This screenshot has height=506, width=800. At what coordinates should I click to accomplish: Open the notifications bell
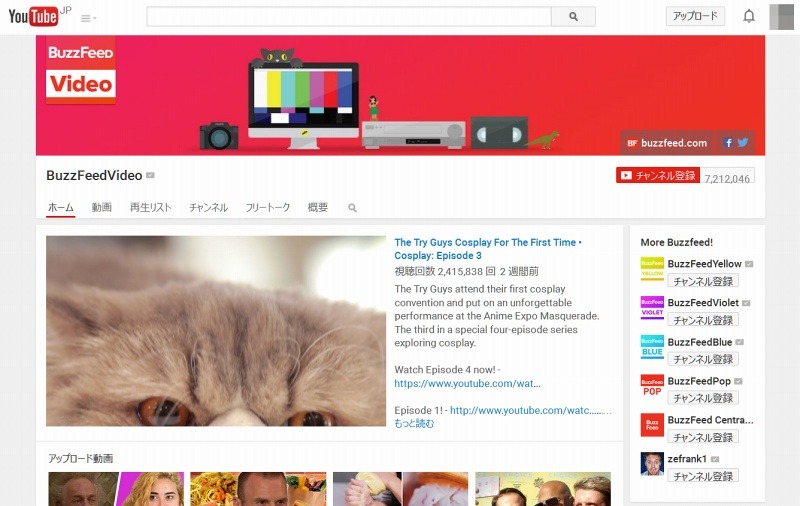point(748,16)
